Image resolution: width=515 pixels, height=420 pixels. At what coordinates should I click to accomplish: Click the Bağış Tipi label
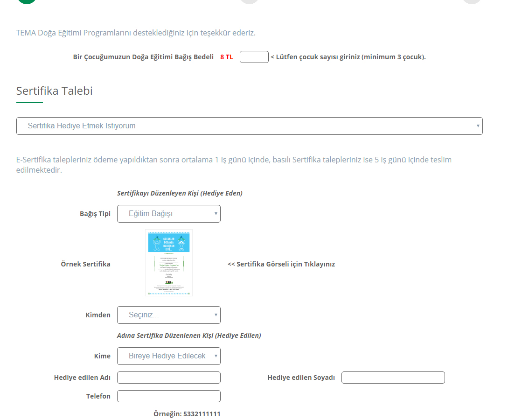coord(95,214)
